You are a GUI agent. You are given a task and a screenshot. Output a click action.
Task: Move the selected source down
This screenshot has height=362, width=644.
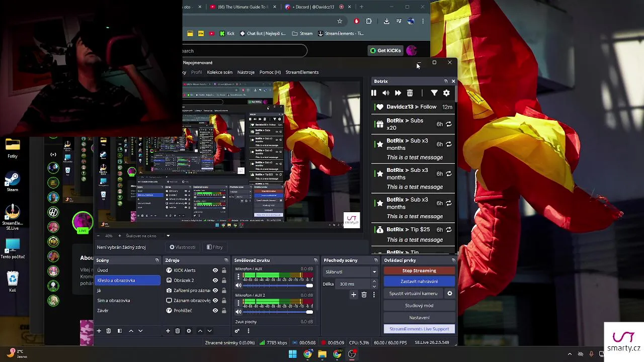coord(209,331)
